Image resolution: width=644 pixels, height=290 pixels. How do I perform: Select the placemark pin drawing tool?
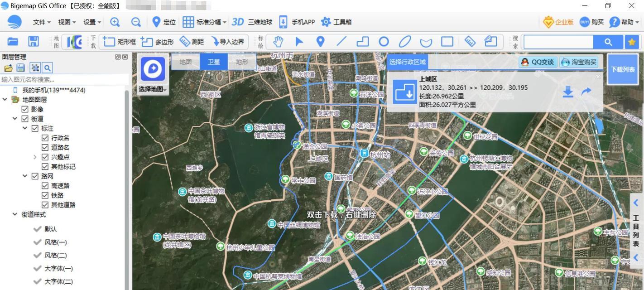(x=320, y=42)
